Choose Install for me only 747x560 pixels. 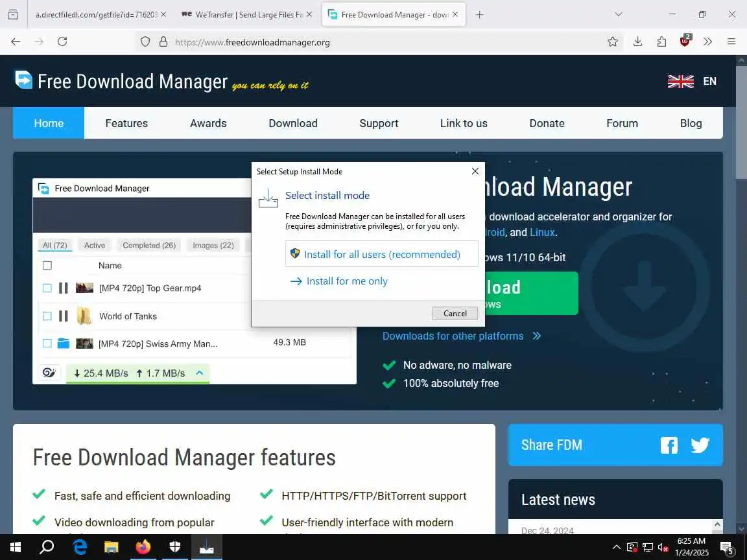click(347, 281)
